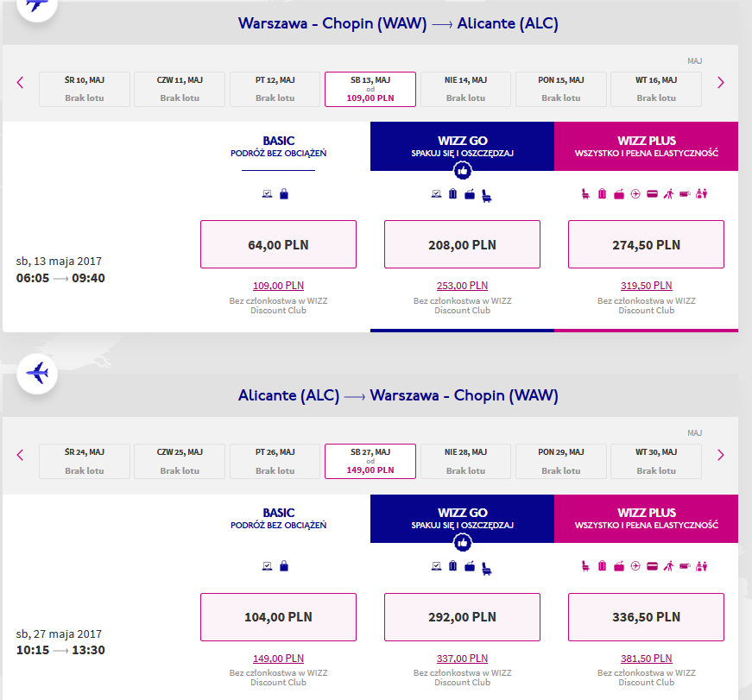Screen dimensions: 752x700
Task: Click non-member price link 149,00 PLN
Action: pyautogui.click(x=278, y=659)
